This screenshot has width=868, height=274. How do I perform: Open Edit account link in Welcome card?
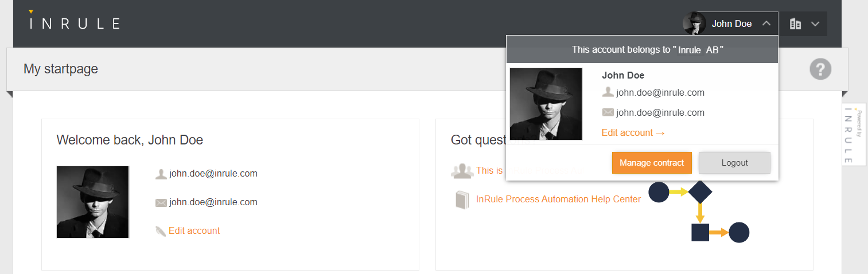(x=194, y=230)
